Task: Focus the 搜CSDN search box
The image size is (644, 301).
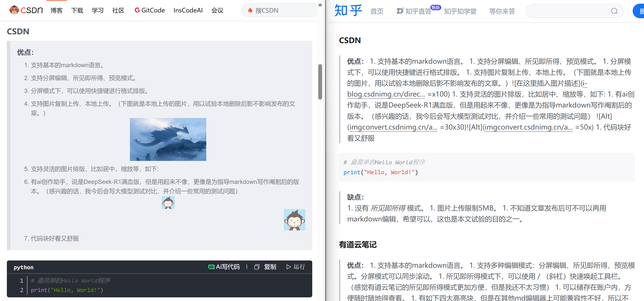Action: point(279,10)
